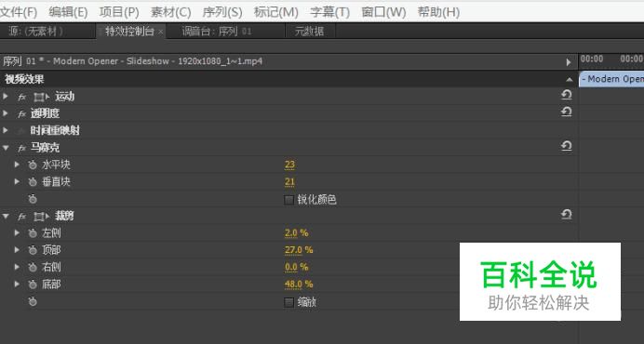The height and width of the screenshot is (344, 644).
Task: Expand the 左侧 property
Action: click(17, 232)
